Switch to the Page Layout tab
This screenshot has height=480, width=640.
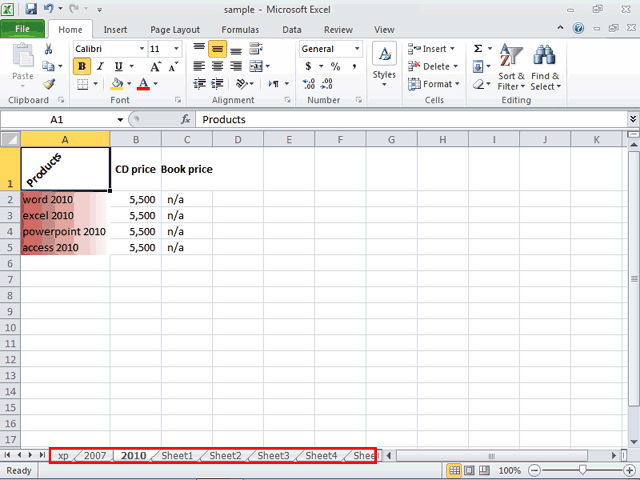point(175,30)
